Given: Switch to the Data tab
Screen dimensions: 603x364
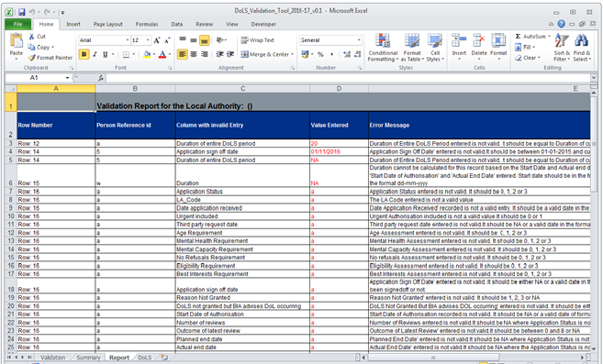Looking at the screenshot, I should coord(177,24).
